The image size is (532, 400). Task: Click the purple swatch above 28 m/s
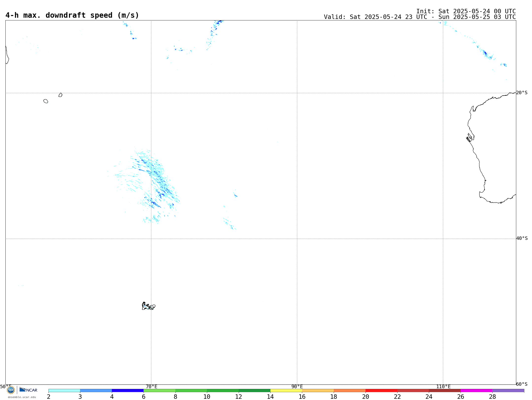point(508,391)
